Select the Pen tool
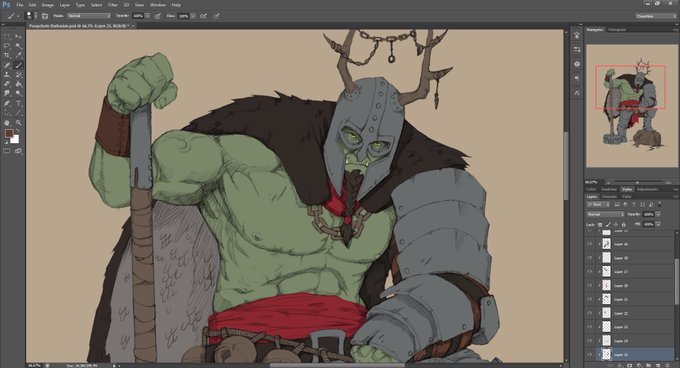Image resolution: width=680 pixels, height=368 pixels. [x=7, y=103]
